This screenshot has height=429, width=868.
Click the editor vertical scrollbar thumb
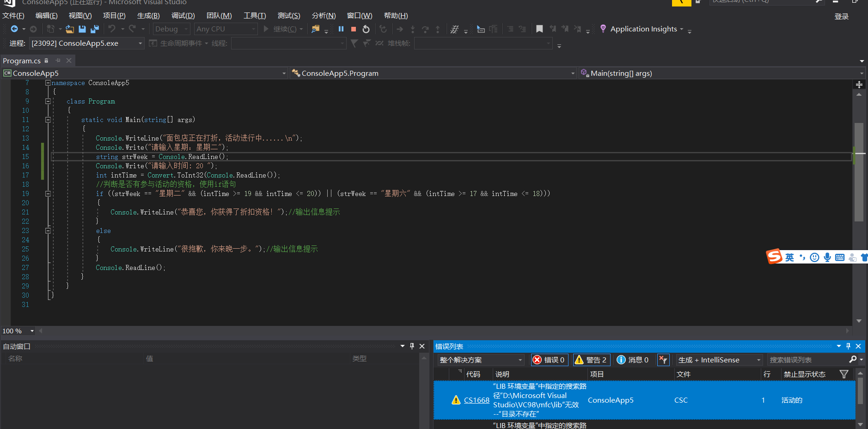pos(859,172)
